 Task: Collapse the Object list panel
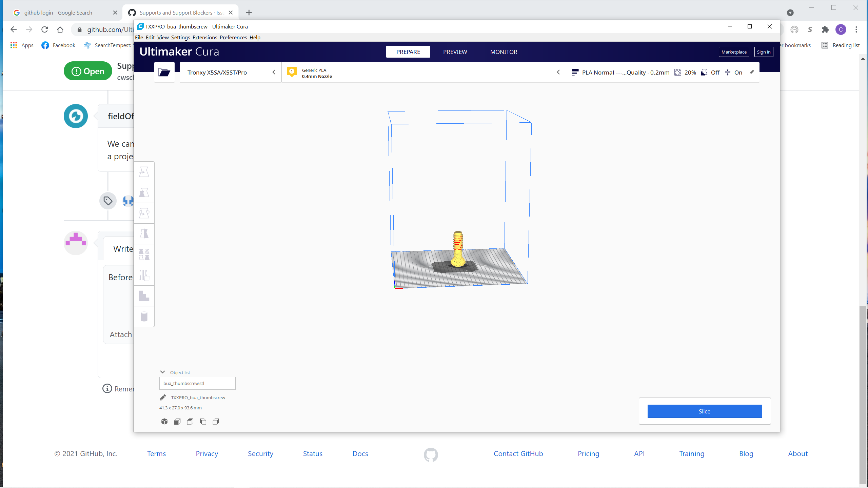point(163,372)
